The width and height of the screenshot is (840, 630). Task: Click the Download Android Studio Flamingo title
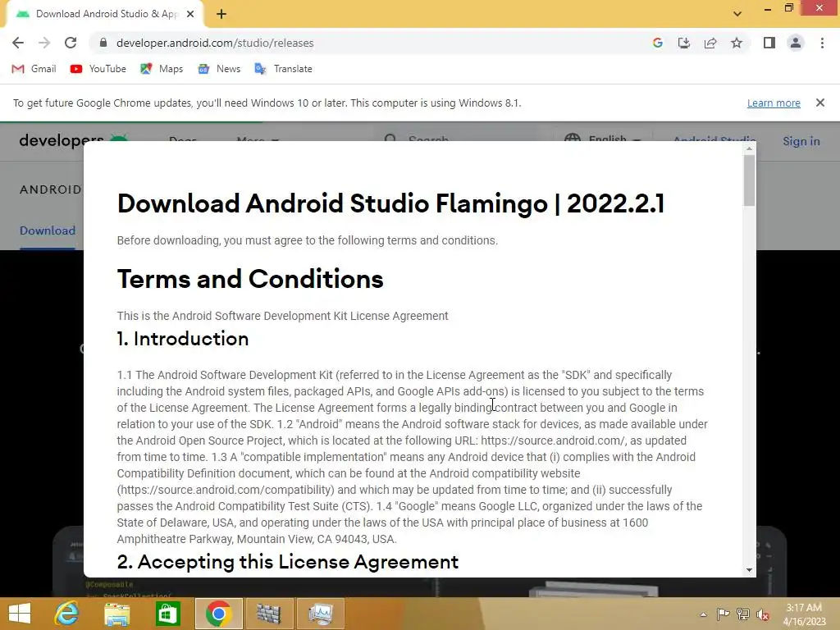390,203
